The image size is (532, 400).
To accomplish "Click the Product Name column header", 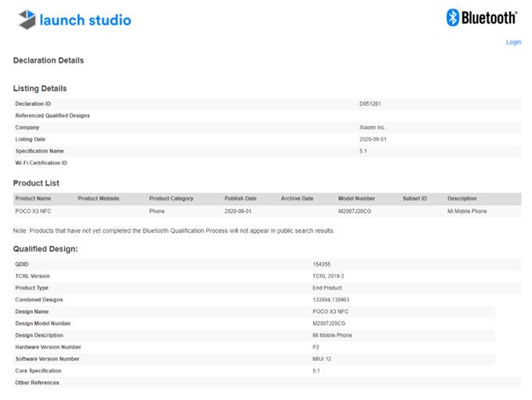I will (x=33, y=198).
